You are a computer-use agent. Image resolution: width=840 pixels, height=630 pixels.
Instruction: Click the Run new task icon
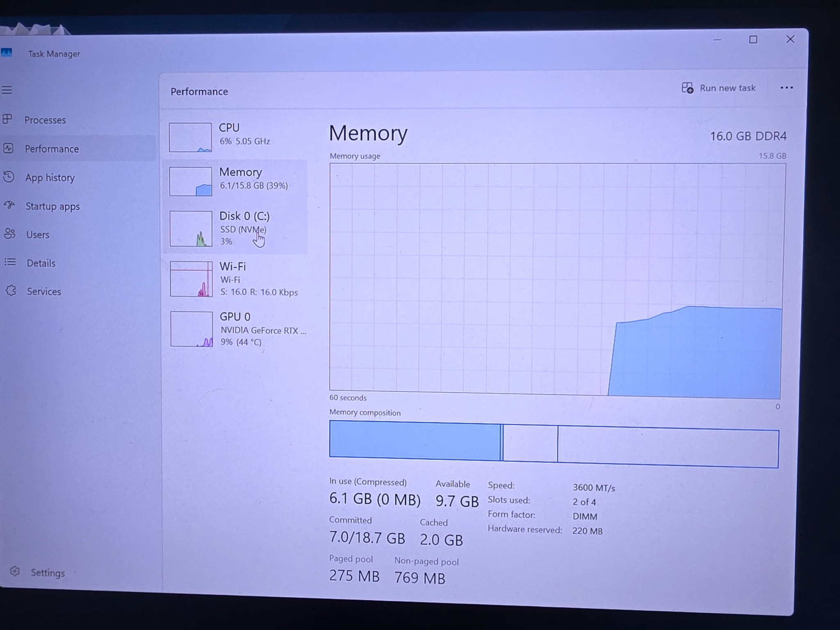(687, 88)
